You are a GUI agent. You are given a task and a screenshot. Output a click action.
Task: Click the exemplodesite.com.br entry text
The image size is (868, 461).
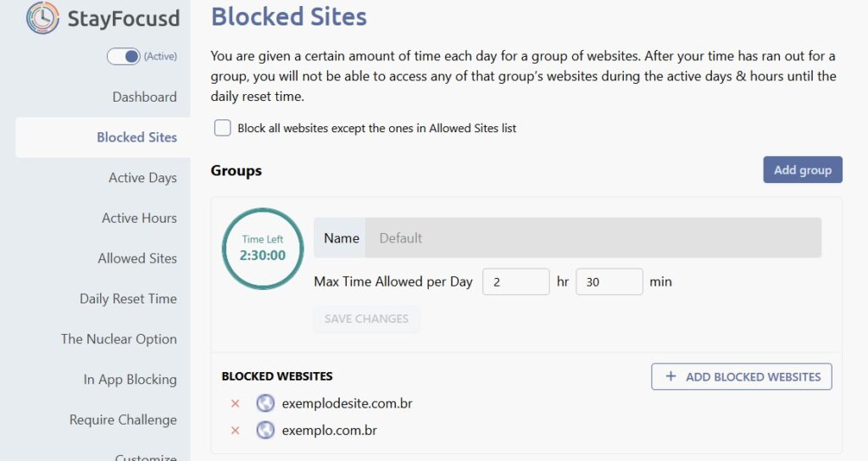[347, 403]
